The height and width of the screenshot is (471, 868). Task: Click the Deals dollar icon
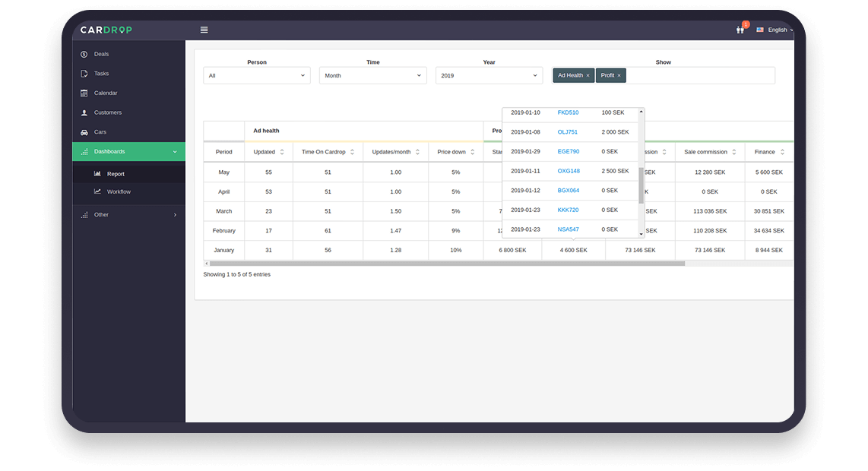coord(84,54)
